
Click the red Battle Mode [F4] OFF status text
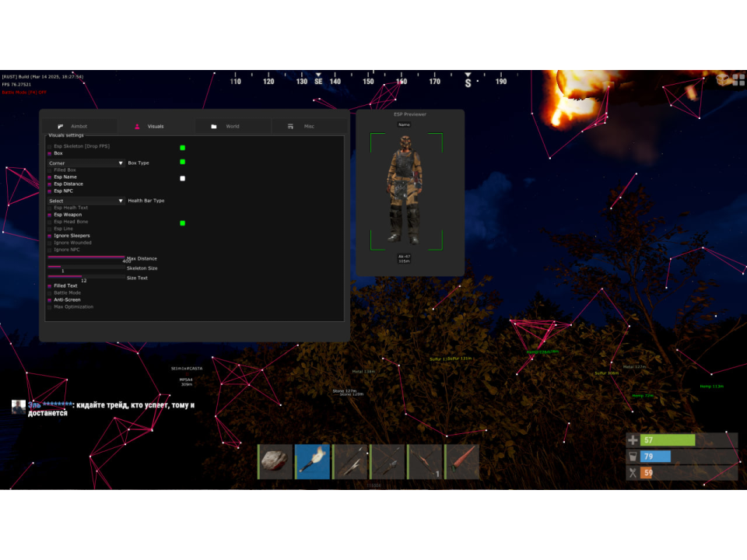point(24,93)
